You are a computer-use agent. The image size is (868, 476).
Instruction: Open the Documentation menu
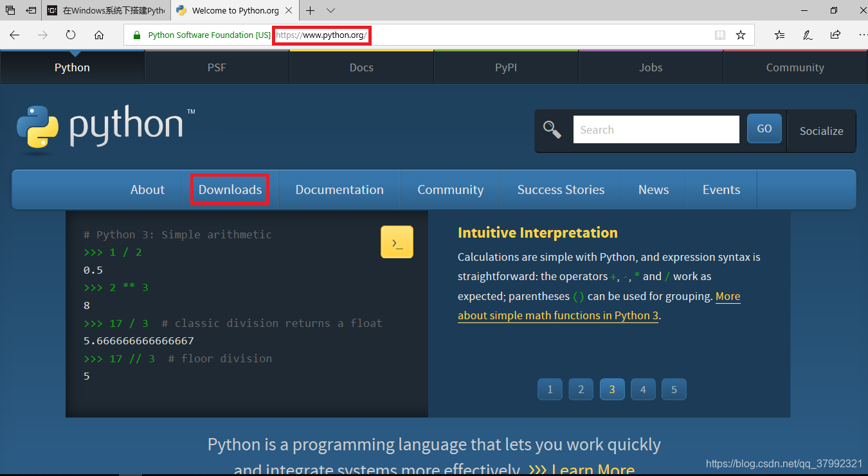tap(339, 190)
